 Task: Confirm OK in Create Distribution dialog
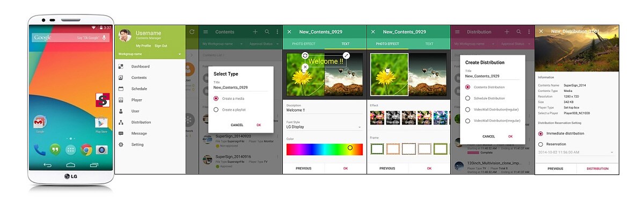point(510,136)
